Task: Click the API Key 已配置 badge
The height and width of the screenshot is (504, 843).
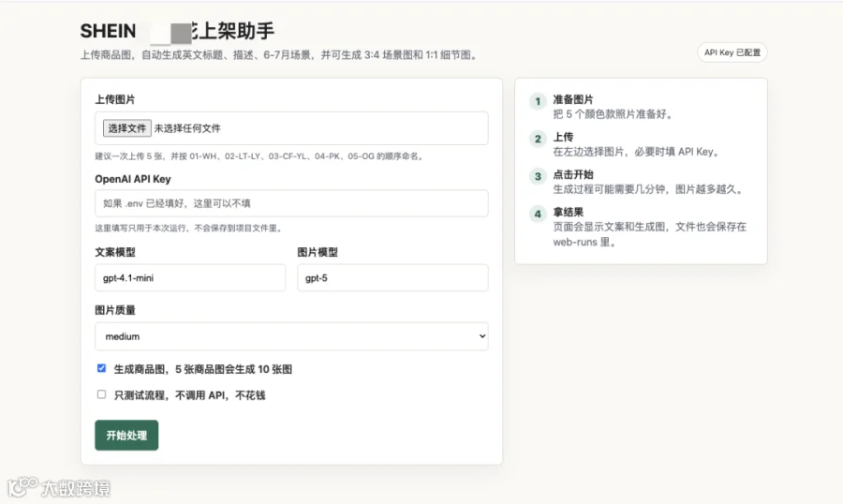Action: [732, 52]
